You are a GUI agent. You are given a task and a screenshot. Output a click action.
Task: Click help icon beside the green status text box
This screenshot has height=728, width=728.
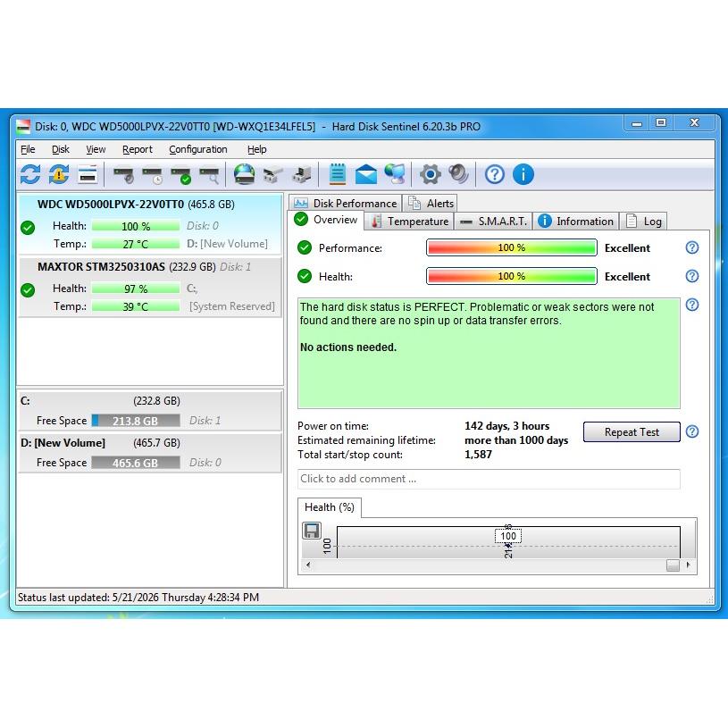coord(692,305)
